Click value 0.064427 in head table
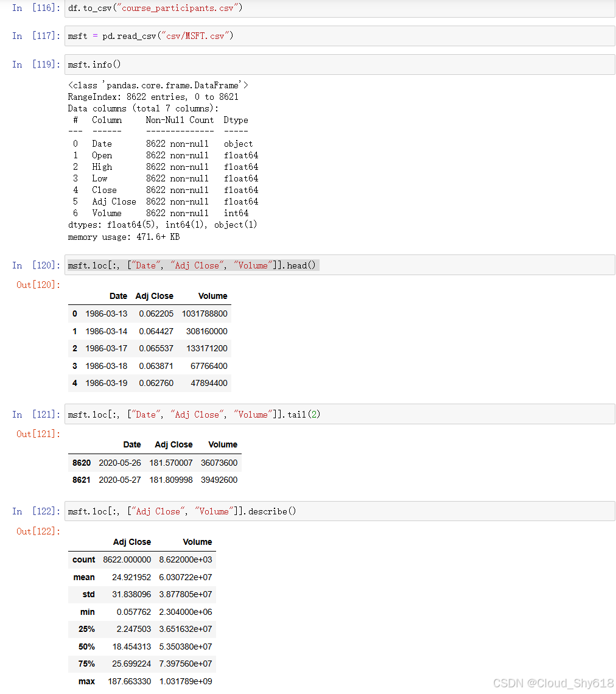Viewport: 616px width, 694px height. pos(156,332)
